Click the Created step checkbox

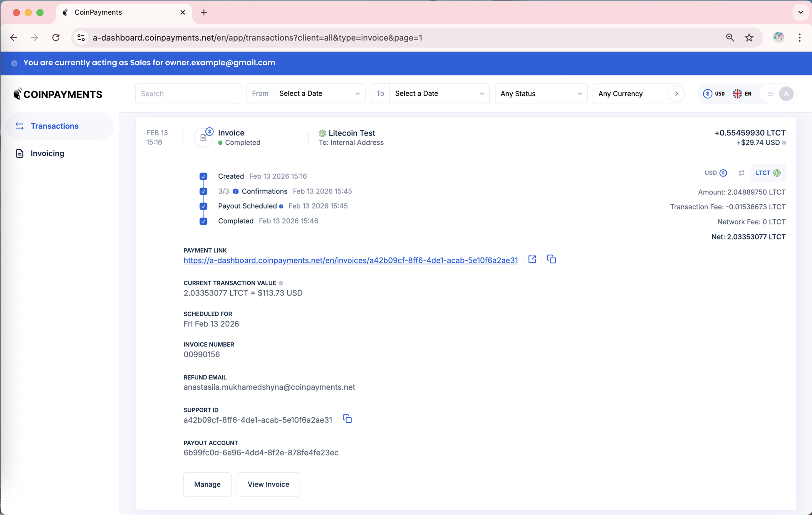[203, 176]
